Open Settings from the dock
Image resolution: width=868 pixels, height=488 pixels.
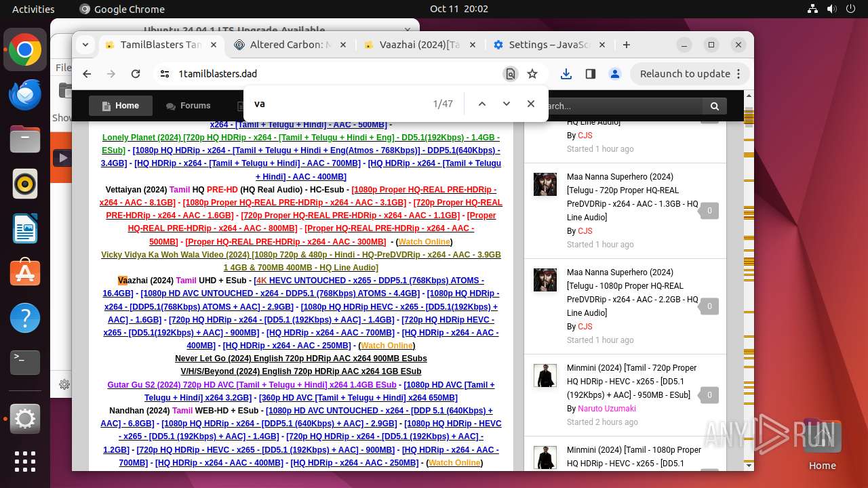pos(25,420)
